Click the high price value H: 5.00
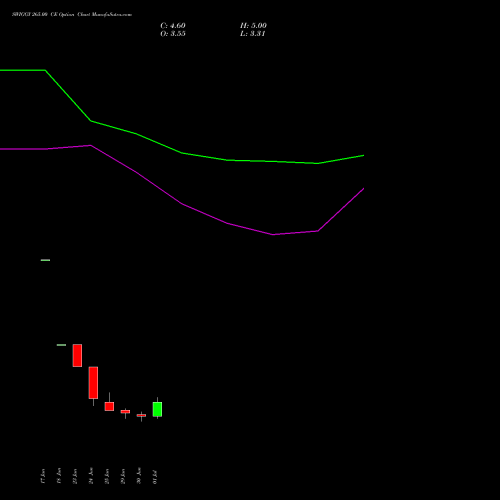500x500 pixels. (253, 26)
